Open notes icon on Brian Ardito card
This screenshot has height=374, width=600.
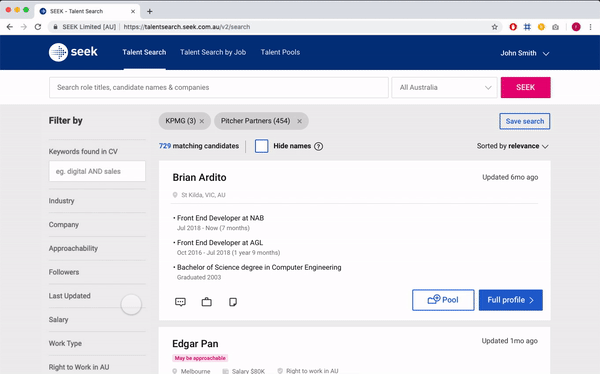pos(233,302)
